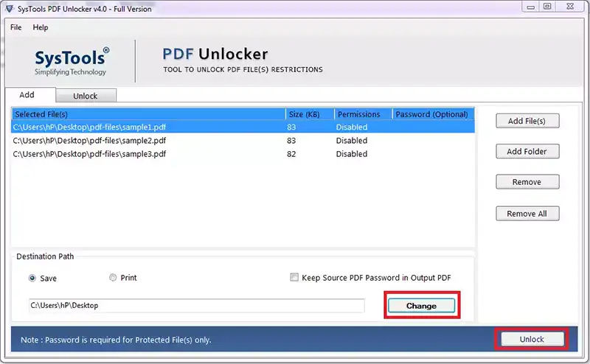Select the sample1.pdf file row
The height and width of the screenshot is (364, 590).
click(243, 127)
